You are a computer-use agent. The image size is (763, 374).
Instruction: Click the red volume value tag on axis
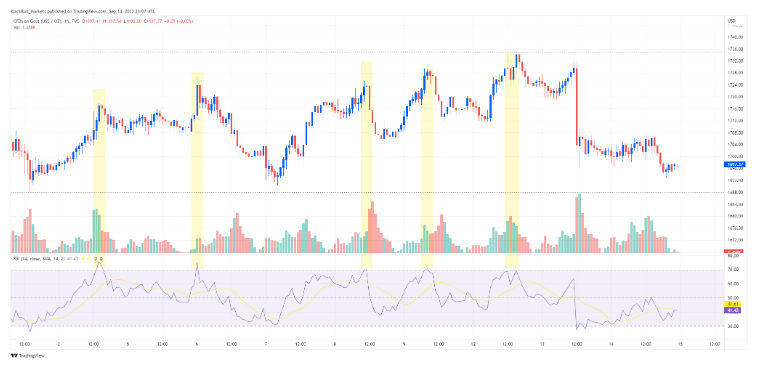point(733,251)
